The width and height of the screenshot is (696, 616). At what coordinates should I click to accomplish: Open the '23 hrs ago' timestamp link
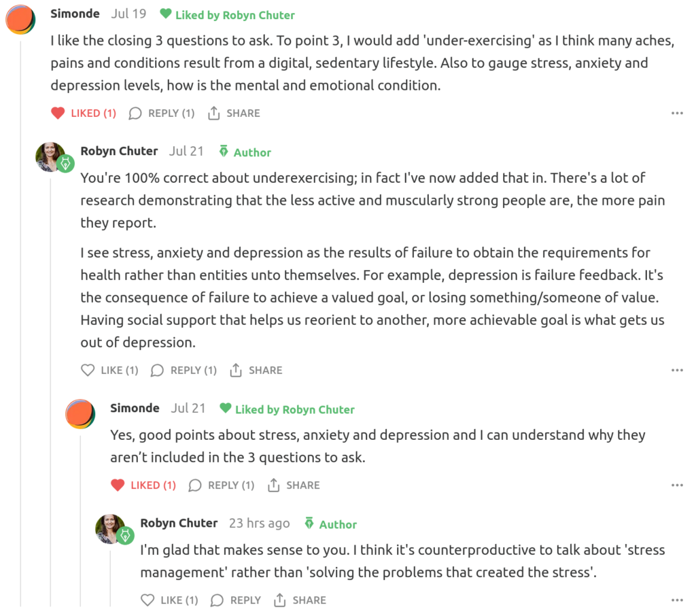259,523
